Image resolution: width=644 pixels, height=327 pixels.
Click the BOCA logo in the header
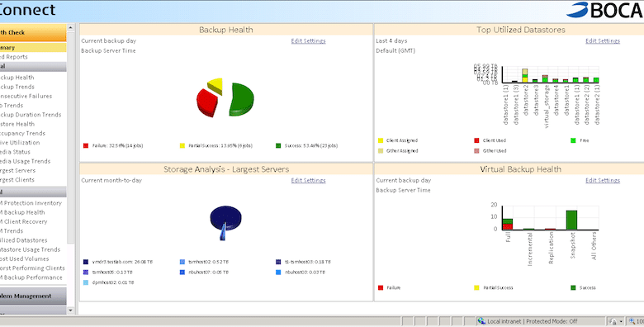605,10
